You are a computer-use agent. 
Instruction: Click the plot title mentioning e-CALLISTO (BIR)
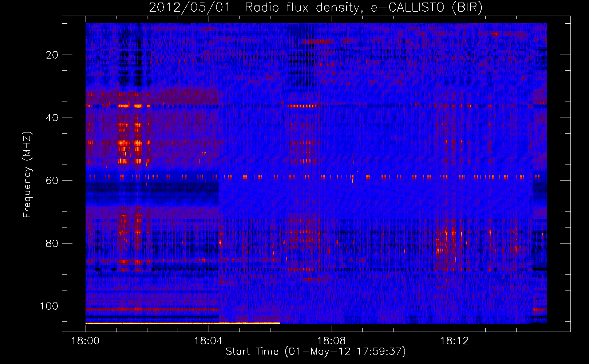(316, 8)
